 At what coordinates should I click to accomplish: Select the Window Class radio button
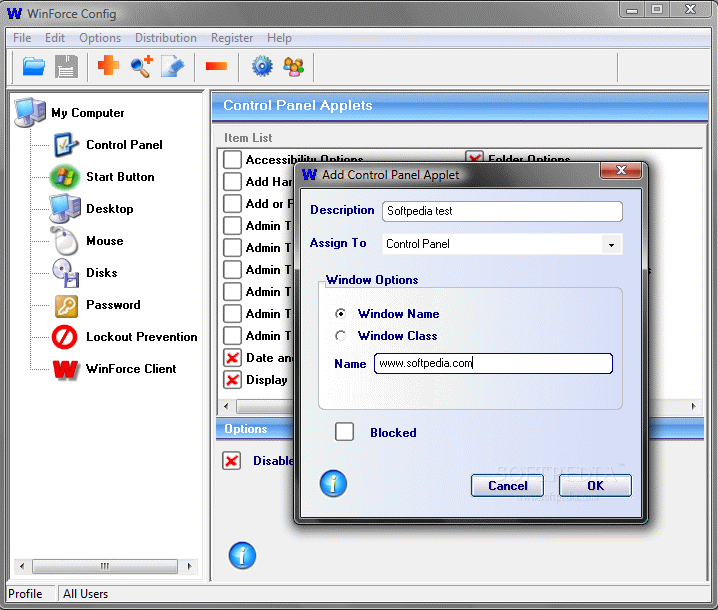click(340, 336)
